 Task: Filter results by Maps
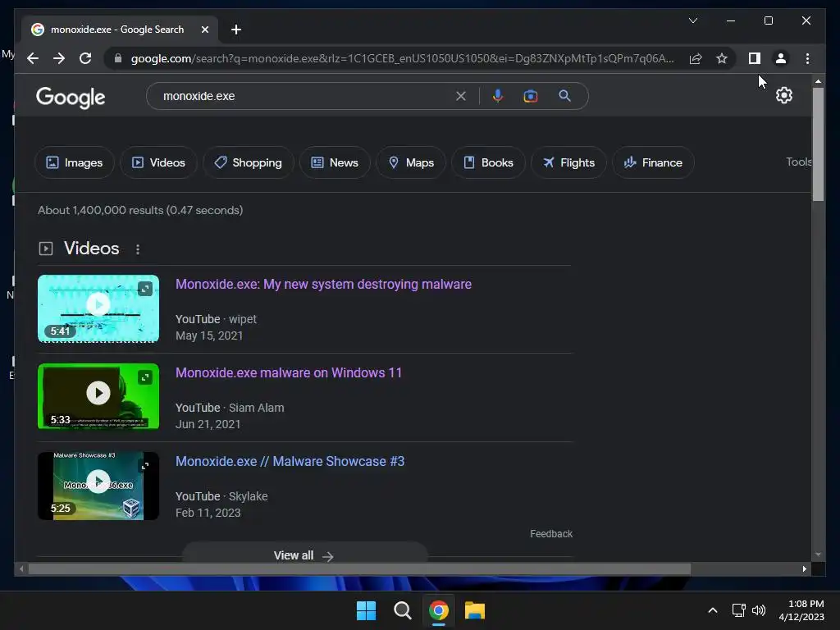pyautogui.click(x=411, y=162)
